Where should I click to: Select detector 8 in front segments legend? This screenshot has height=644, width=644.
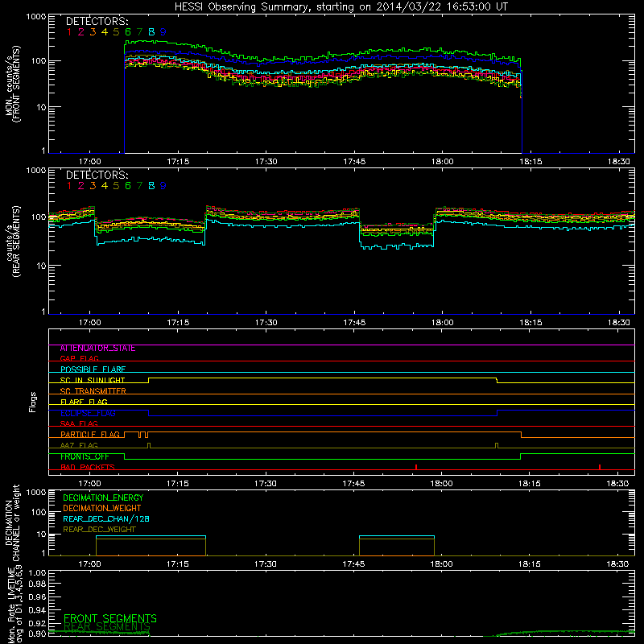(151, 32)
